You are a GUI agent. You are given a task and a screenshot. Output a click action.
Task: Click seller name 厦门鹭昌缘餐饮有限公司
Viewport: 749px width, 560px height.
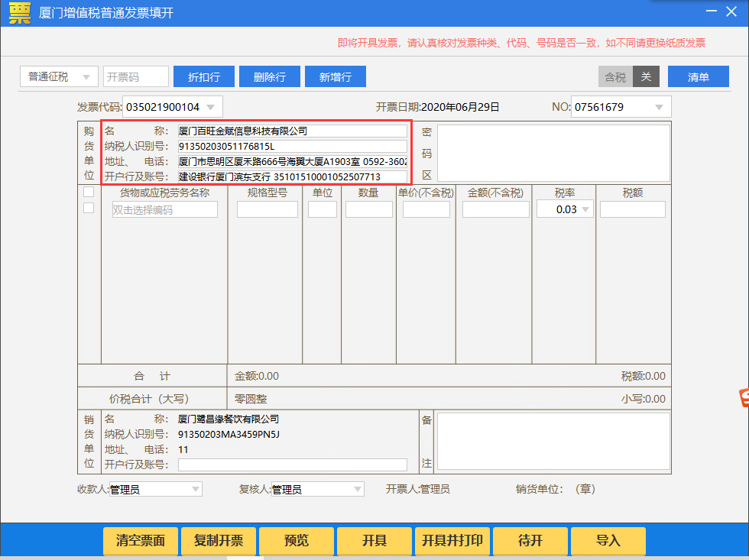(229, 419)
